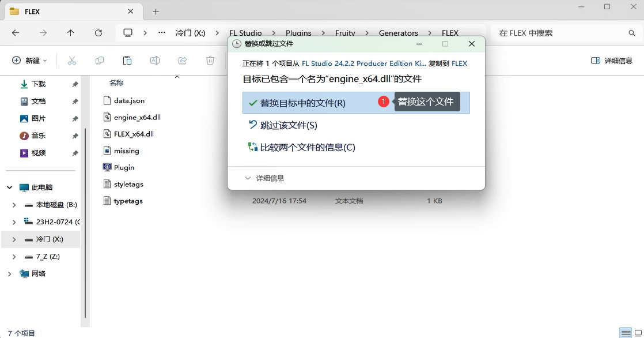Screen dimensions: 644x338
Task: Expand the 本地磁盘 (B:) drive node
Action: pyautogui.click(x=14, y=205)
